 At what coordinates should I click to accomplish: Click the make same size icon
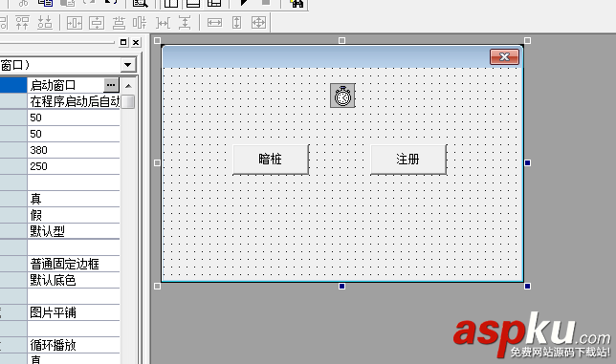258,23
